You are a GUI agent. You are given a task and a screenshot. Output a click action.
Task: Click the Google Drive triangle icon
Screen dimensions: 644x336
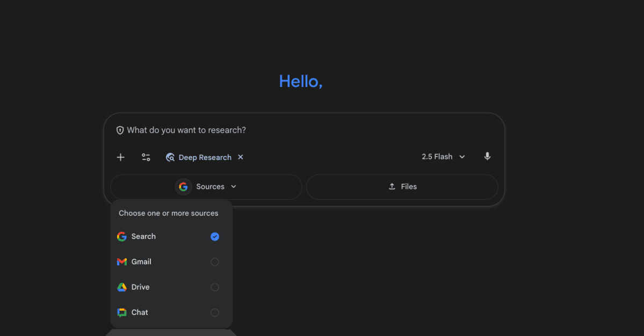[x=122, y=287]
